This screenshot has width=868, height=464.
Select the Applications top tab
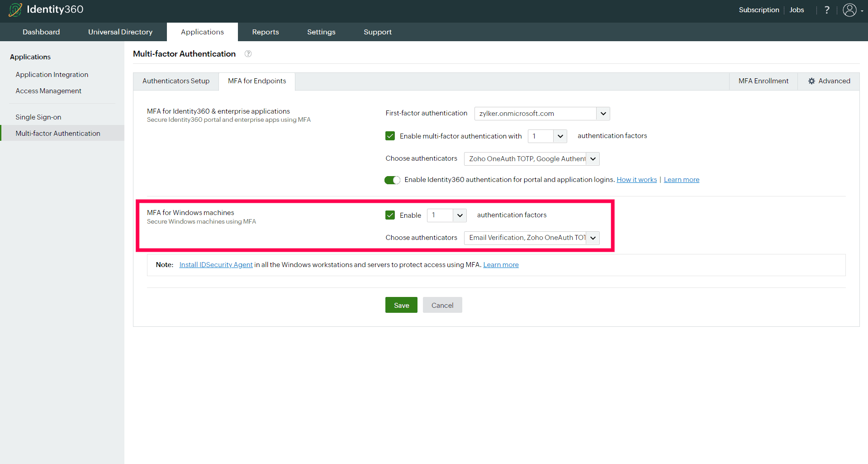click(x=202, y=32)
